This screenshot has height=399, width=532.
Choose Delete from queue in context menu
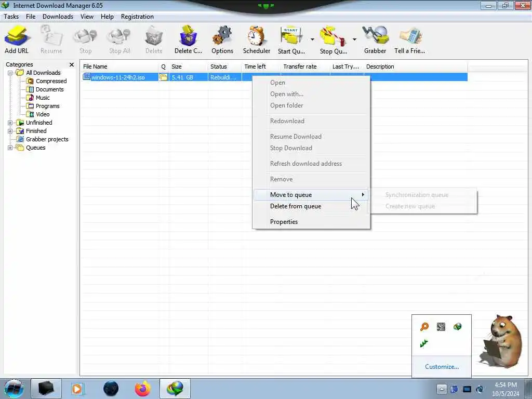pyautogui.click(x=311, y=206)
